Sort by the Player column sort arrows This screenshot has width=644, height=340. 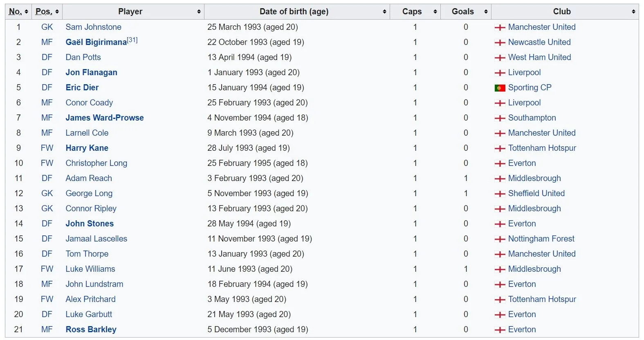[x=199, y=12]
